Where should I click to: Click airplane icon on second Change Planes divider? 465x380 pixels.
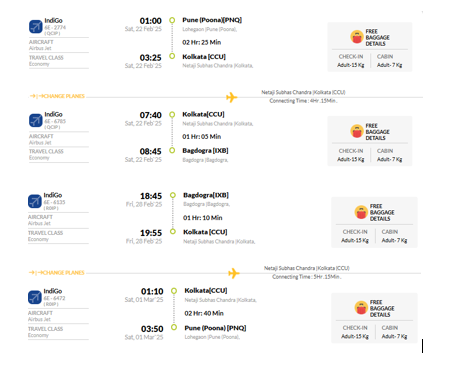click(x=234, y=273)
